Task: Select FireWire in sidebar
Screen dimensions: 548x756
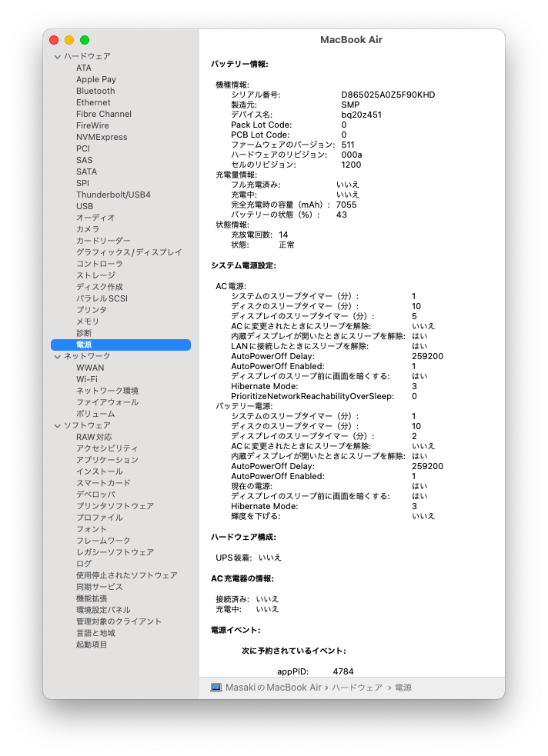Action: pyautogui.click(x=92, y=126)
